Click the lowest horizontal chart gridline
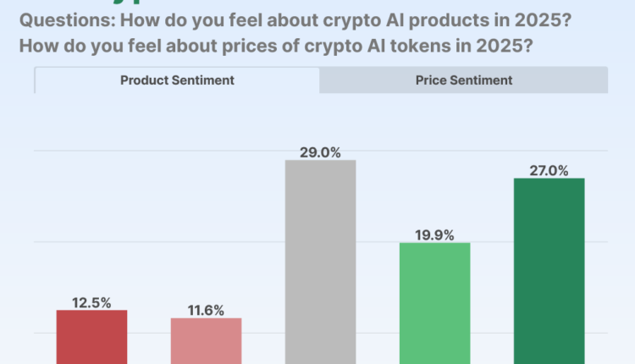This screenshot has height=364, width=635. (254, 333)
